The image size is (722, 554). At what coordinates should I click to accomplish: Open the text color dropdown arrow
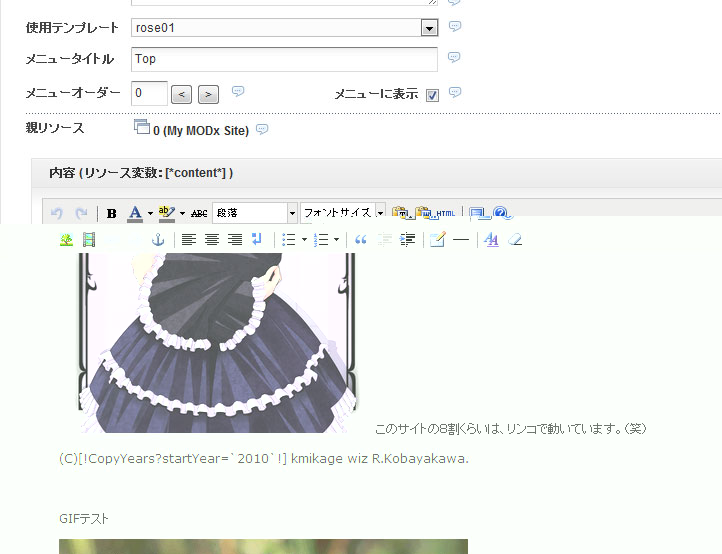pos(150,213)
